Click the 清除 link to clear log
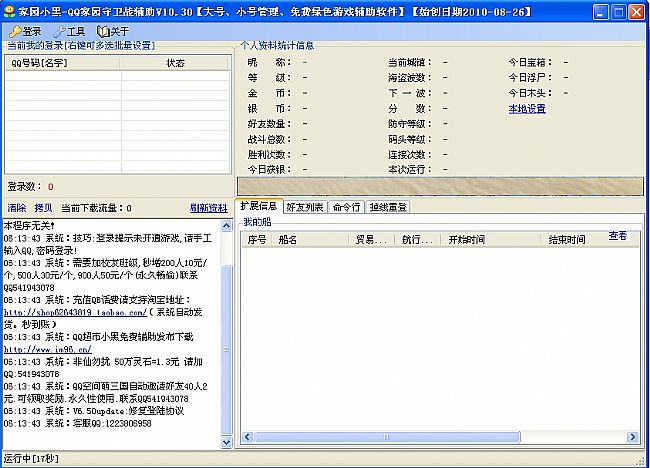The height and width of the screenshot is (468, 650). coord(17,208)
